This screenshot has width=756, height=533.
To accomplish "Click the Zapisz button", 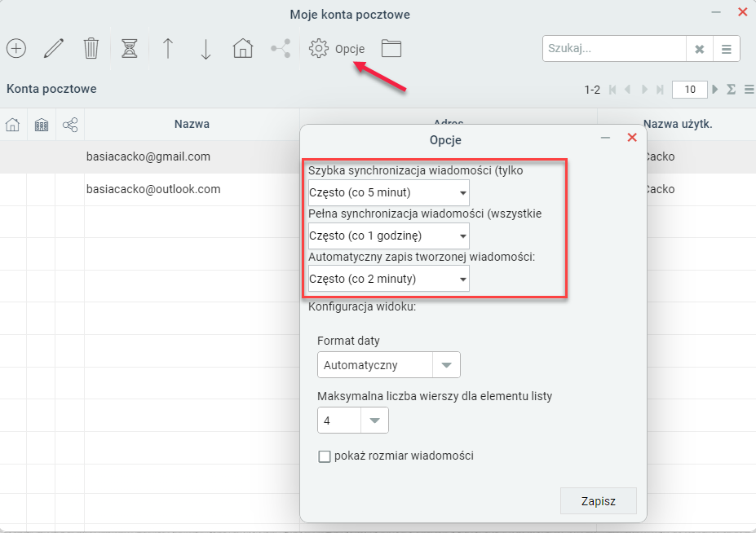I will pyautogui.click(x=599, y=501).
